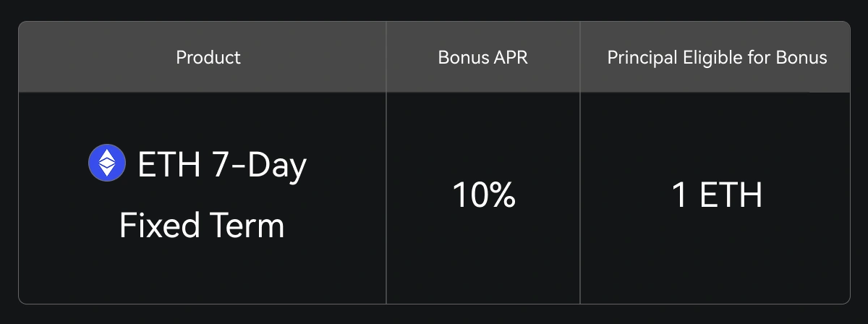868x324 pixels.
Task: Click the "Fixed Term" product text
Action: pyautogui.click(x=202, y=226)
